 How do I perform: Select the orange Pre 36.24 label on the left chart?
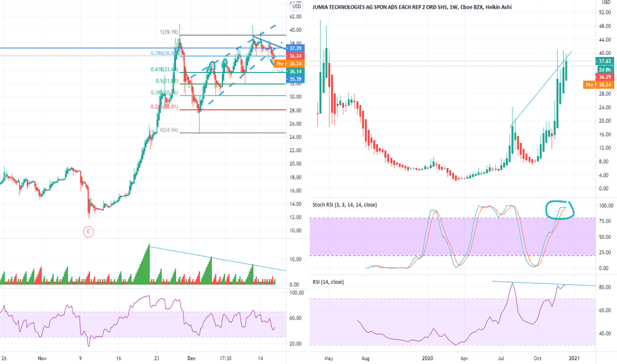(289, 64)
